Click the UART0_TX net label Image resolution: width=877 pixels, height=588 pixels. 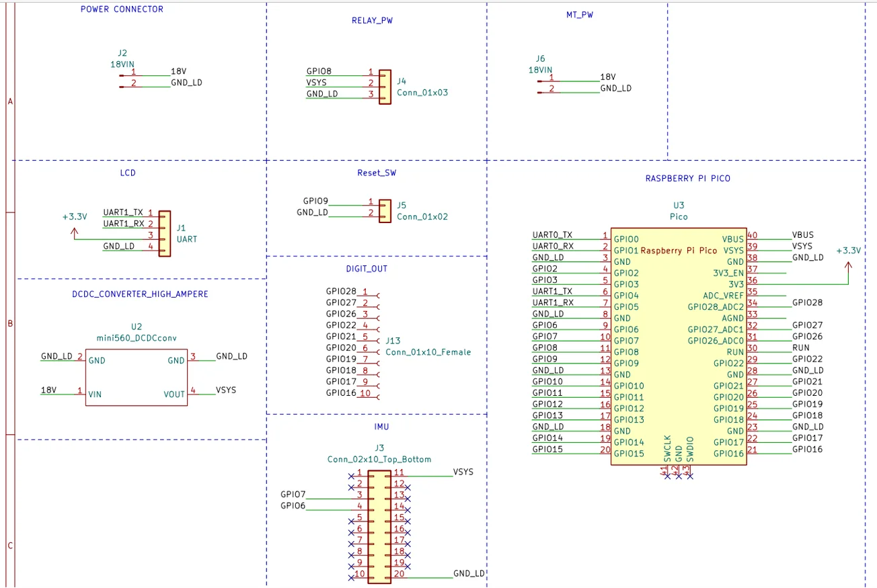click(x=552, y=235)
